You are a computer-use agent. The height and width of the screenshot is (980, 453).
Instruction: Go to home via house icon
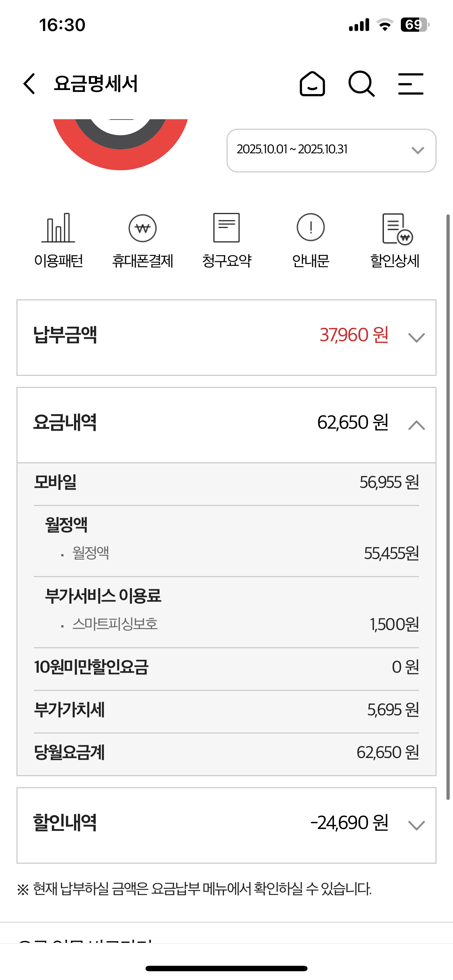click(312, 84)
